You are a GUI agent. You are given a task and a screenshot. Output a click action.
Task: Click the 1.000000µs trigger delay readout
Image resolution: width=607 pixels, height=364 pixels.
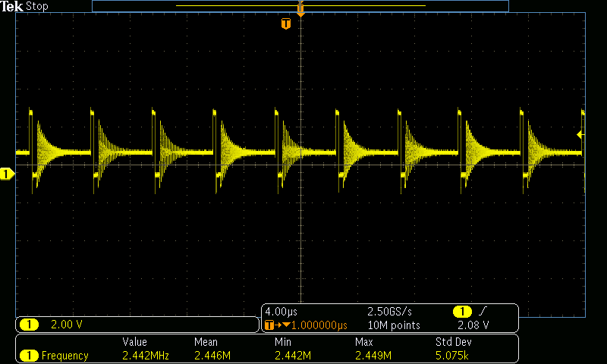click(319, 325)
